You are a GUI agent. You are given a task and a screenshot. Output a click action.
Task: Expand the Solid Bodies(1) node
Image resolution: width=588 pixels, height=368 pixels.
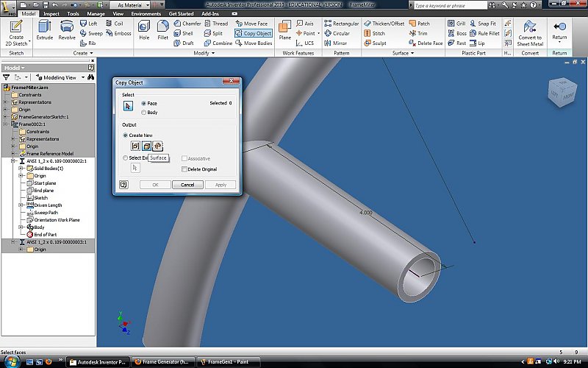[22, 169]
